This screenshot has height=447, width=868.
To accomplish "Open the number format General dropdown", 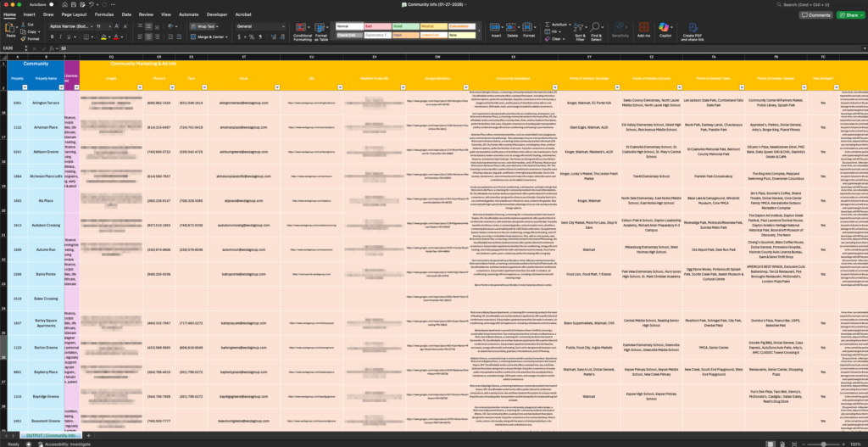I will 287,26.
